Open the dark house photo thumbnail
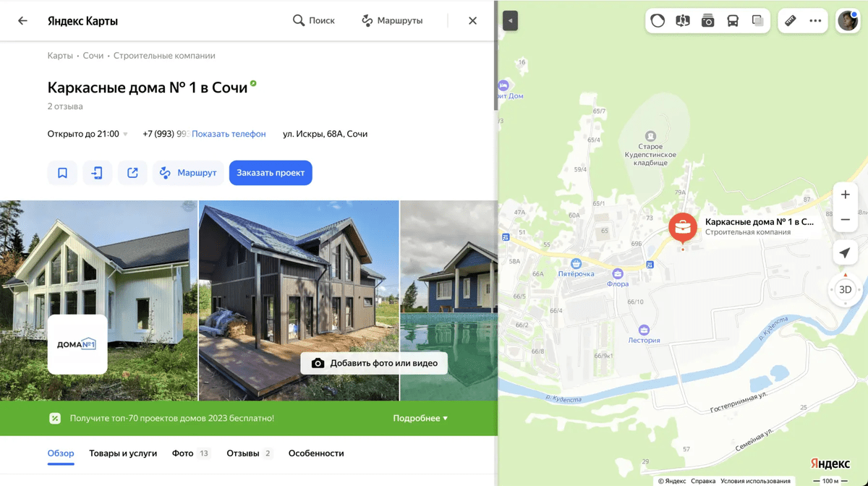 pyautogui.click(x=299, y=300)
